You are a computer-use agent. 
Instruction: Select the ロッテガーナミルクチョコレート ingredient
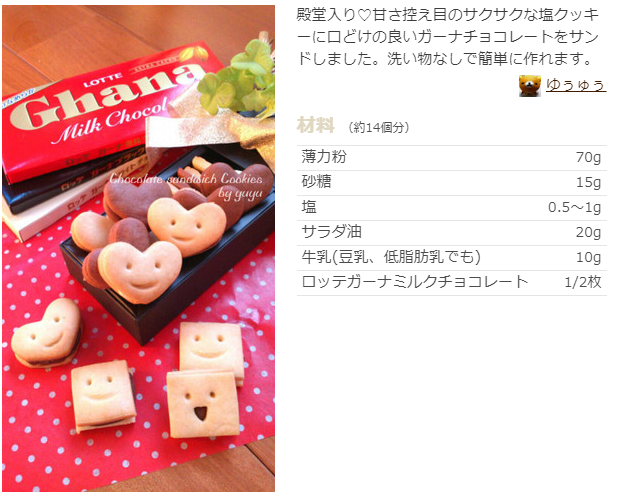click(415, 282)
